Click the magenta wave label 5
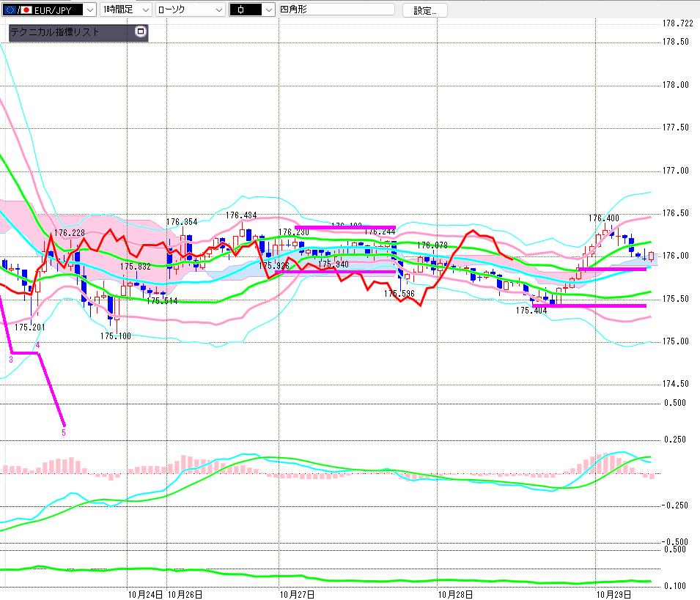 click(64, 433)
